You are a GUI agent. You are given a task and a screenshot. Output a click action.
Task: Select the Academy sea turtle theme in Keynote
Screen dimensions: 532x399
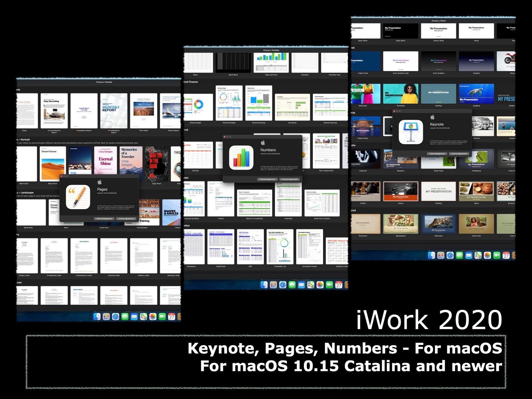(x=476, y=94)
